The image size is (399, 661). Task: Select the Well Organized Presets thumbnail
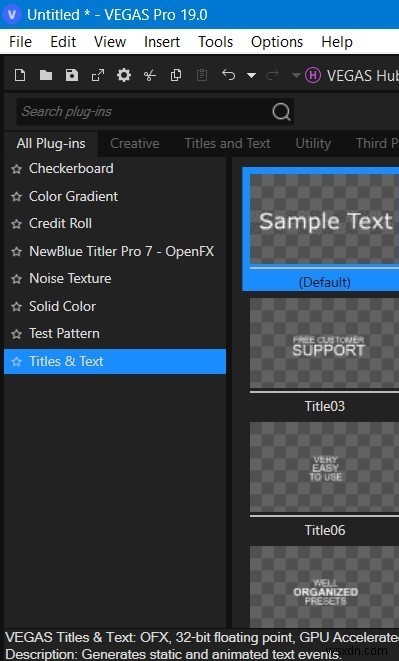point(324,587)
